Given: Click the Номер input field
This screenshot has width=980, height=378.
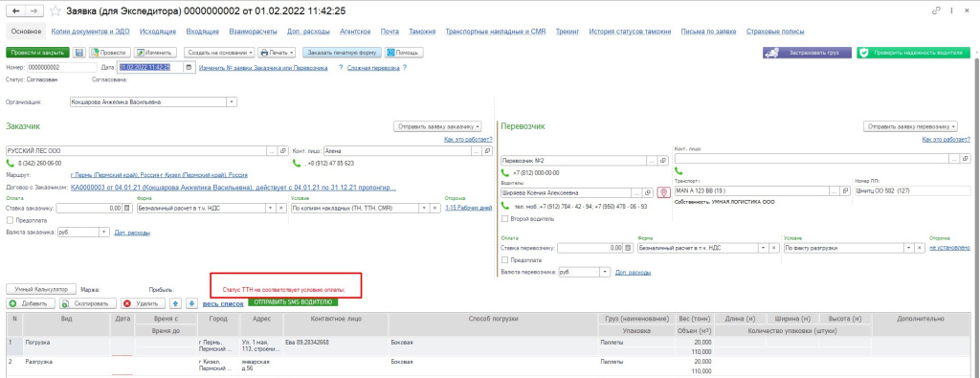Looking at the screenshot, I should (x=61, y=68).
